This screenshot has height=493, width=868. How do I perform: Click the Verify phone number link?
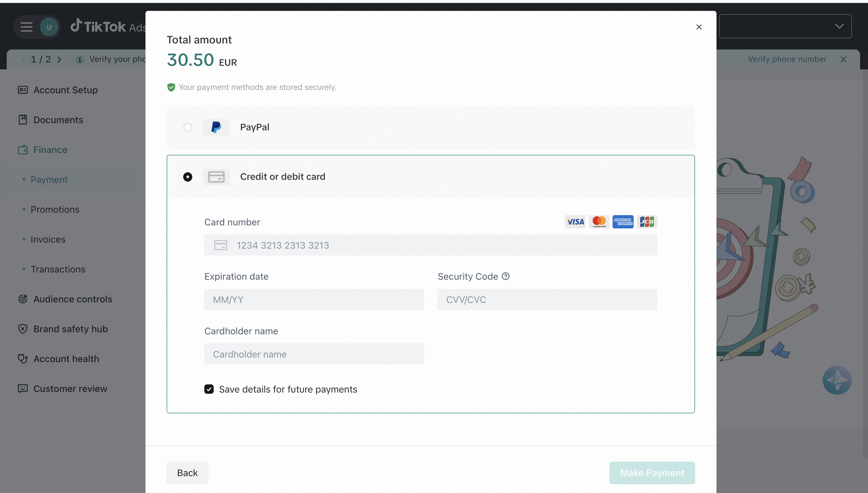pyautogui.click(x=787, y=59)
